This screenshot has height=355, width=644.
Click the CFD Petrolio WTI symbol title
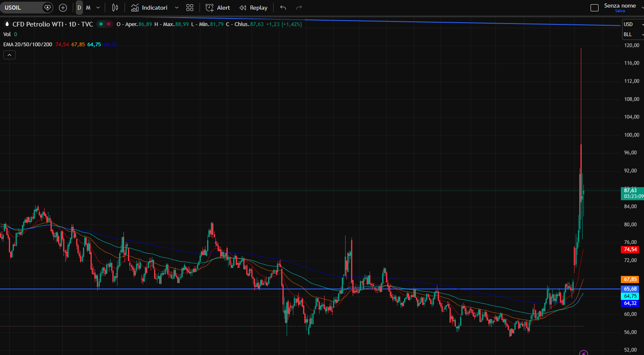[x=53, y=24]
